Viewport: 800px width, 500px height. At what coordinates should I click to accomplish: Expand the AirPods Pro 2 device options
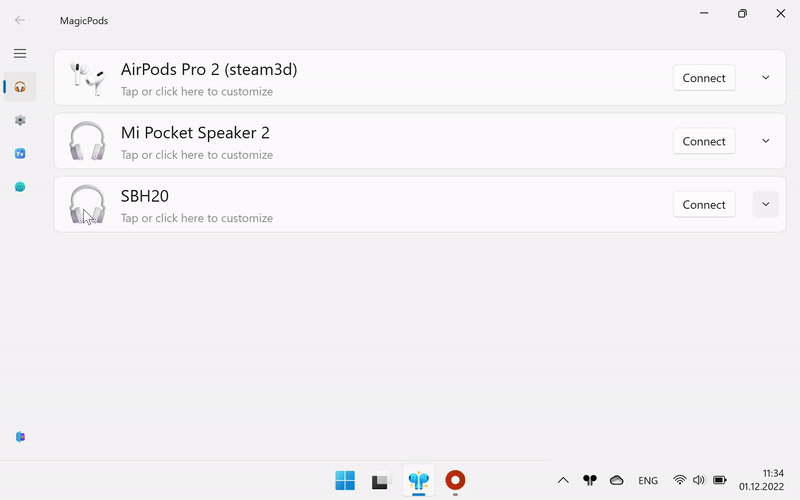(x=765, y=78)
